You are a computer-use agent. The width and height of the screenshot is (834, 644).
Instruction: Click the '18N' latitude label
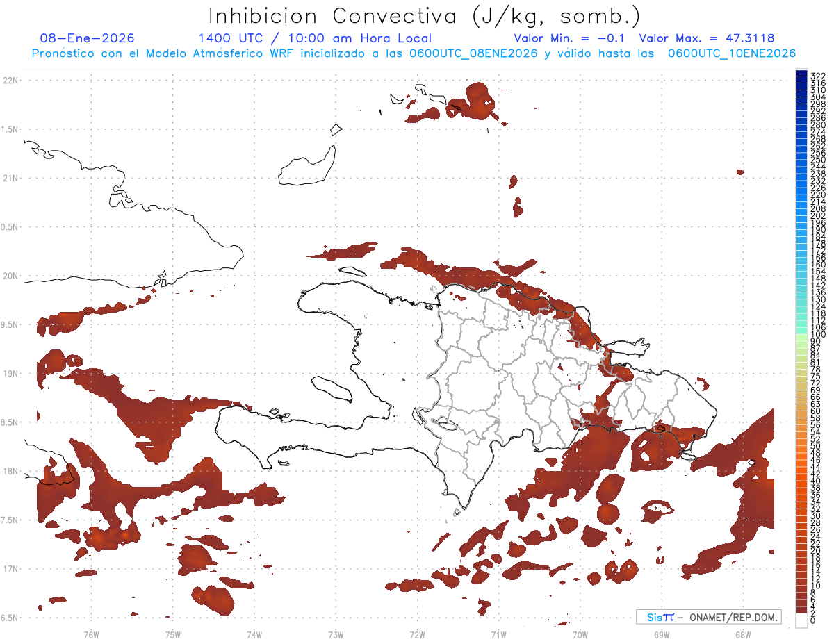pyautogui.click(x=11, y=471)
